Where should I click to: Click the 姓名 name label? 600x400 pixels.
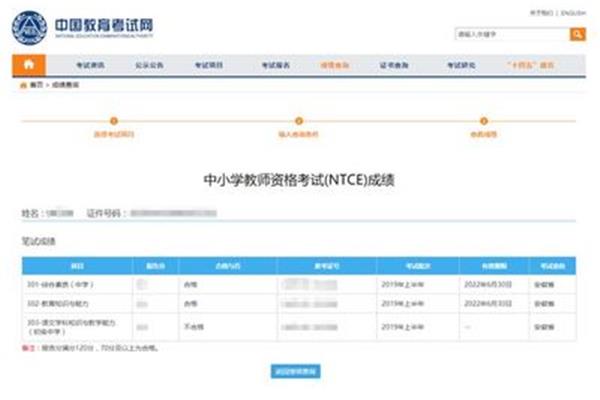point(31,213)
